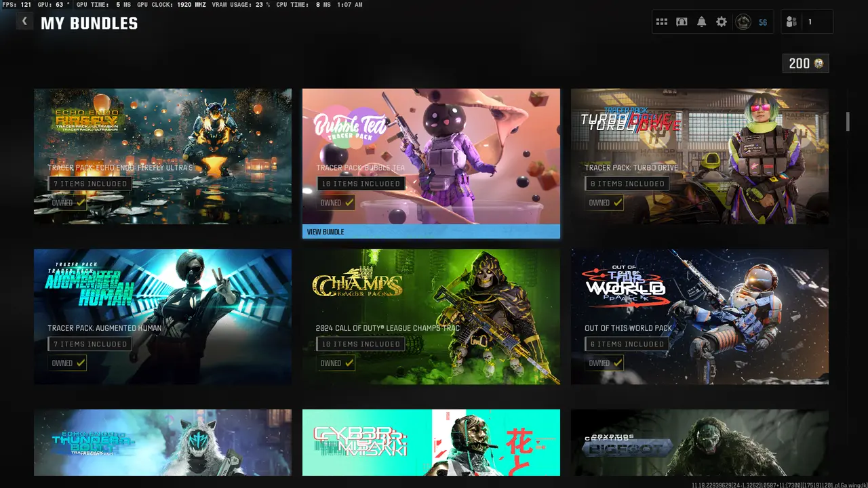
Task: Click the party count number 1
Action: pyautogui.click(x=810, y=22)
